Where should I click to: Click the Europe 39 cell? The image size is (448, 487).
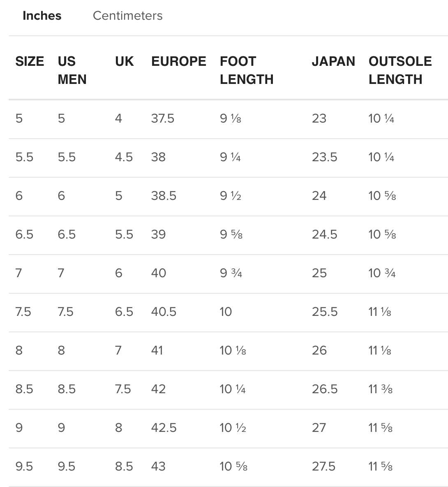coord(158,234)
